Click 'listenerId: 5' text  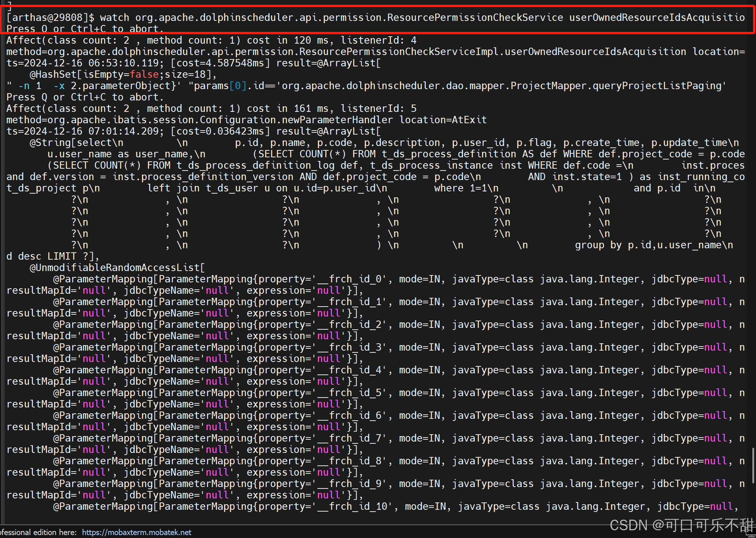click(378, 109)
